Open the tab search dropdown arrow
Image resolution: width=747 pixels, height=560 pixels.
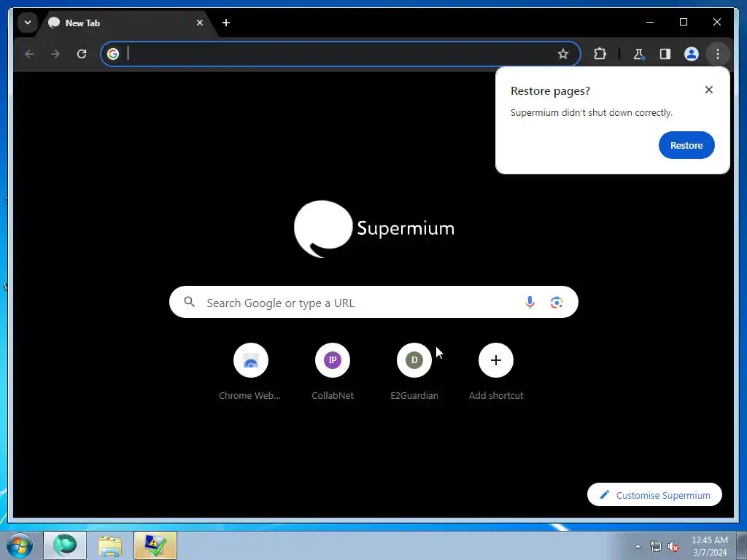[x=28, y=23]
